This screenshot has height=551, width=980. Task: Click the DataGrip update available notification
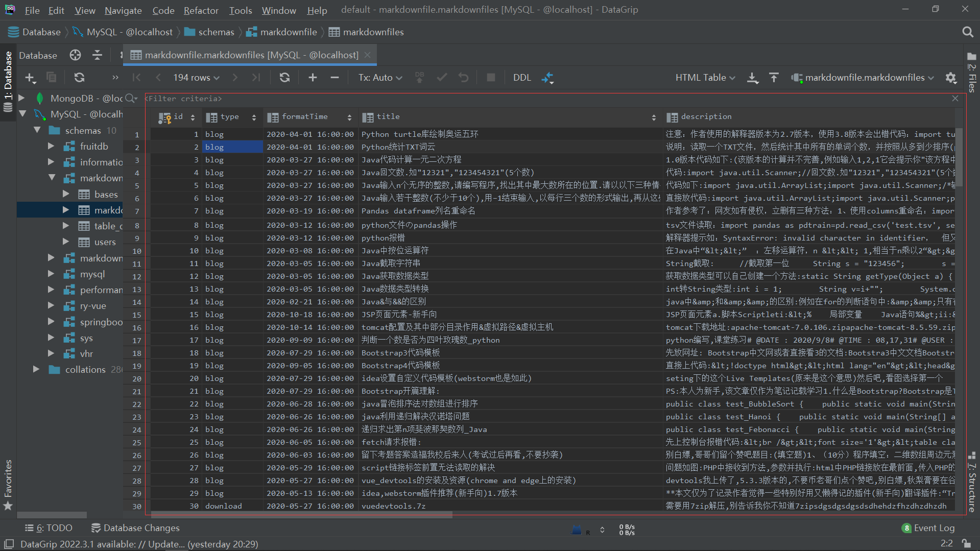coord(139,544)
